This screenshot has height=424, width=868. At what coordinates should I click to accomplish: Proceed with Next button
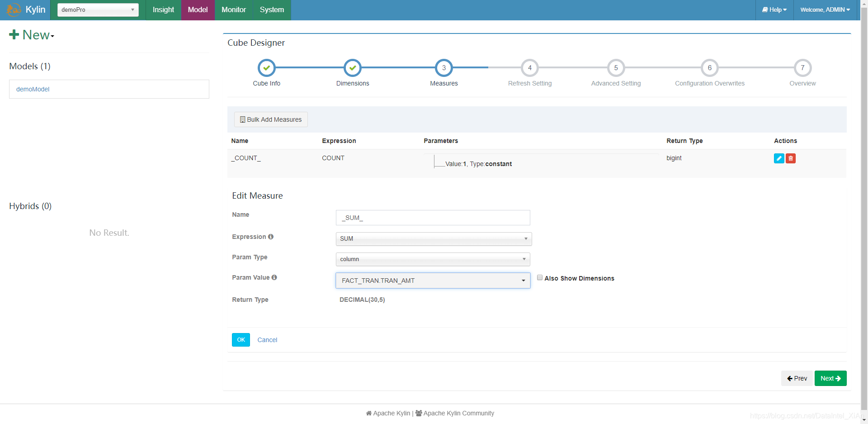coord(830,378)
